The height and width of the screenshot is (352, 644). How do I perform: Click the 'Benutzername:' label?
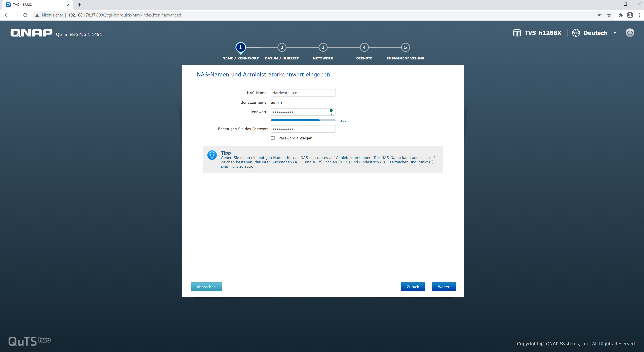[254, 102]
